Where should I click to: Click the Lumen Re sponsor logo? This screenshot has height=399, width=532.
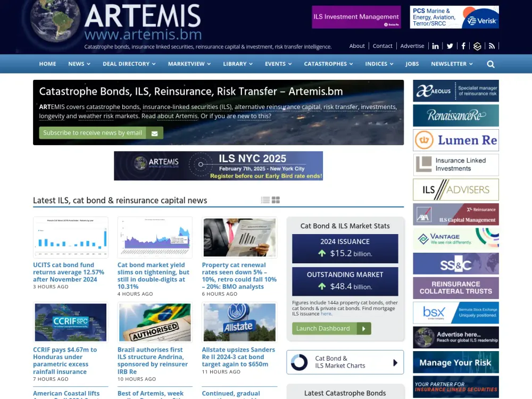[x=455, y=140]
